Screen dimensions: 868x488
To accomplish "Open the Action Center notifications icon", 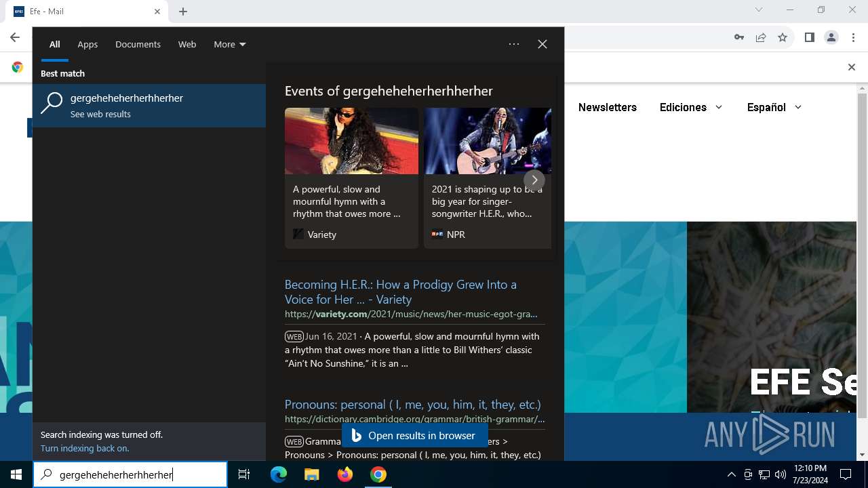I will click(846, 474).
